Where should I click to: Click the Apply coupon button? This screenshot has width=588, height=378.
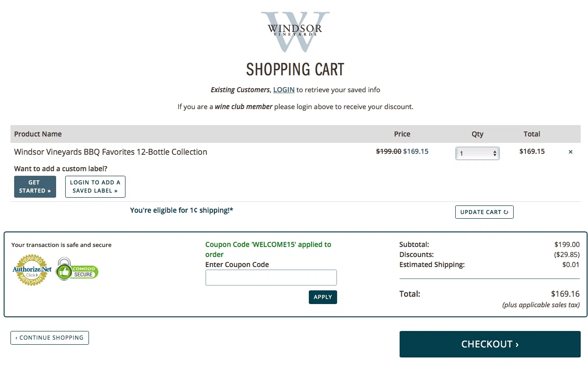click(x=323, y=297)
